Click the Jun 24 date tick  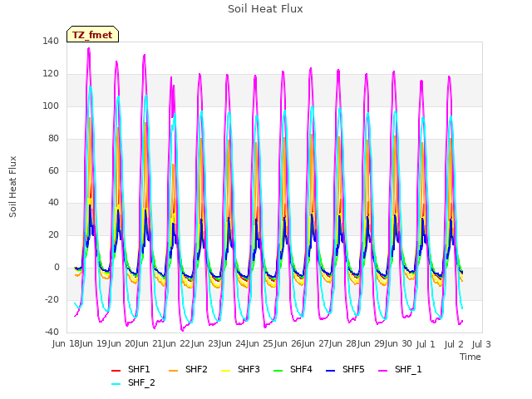pos(232,344)
